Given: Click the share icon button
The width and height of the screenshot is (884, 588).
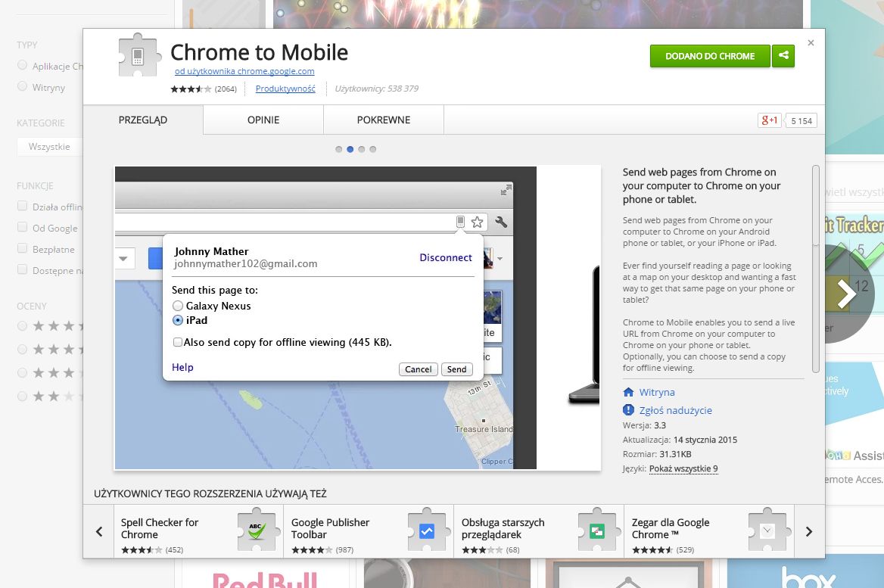Looking at the screenshot, I should (783, 56).
